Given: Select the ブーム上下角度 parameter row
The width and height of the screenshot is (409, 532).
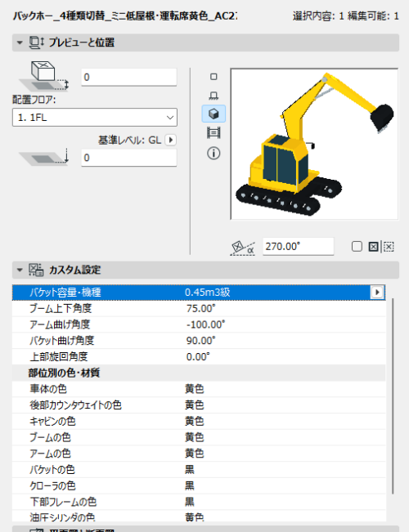Looking at the screenshot, I should click(199, 308).
